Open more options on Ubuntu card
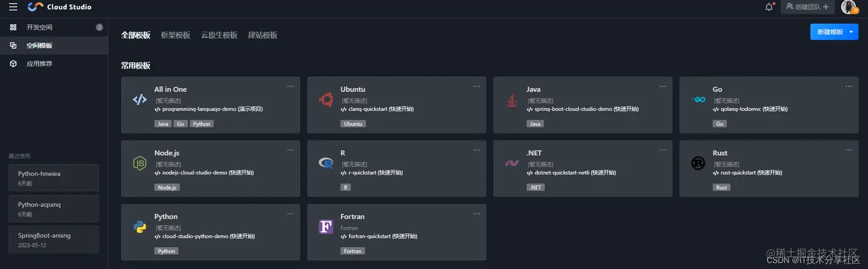 [x=476, y=86]
